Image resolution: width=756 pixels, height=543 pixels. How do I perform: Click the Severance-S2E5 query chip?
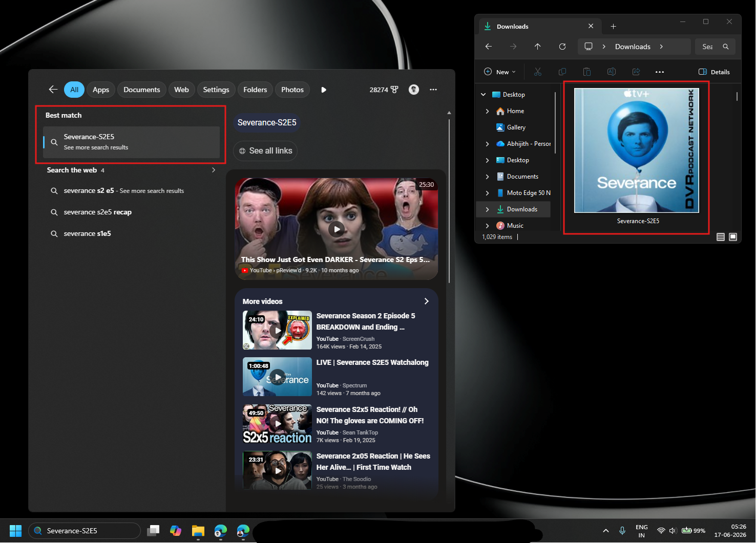267,123
